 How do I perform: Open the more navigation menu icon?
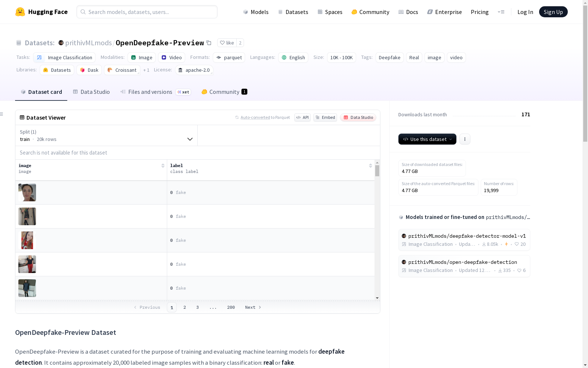[x=501, y=12]
